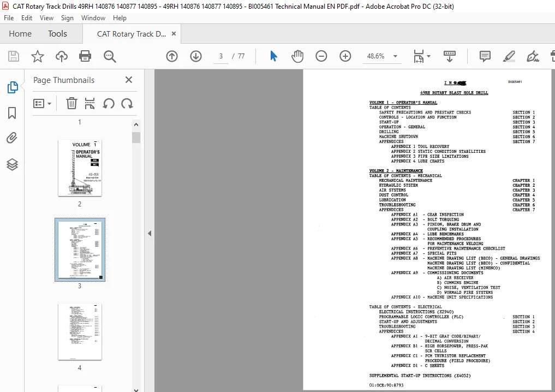Print the document with the printer icon
This screenshot has height=392, width=555.
[85, 56]
